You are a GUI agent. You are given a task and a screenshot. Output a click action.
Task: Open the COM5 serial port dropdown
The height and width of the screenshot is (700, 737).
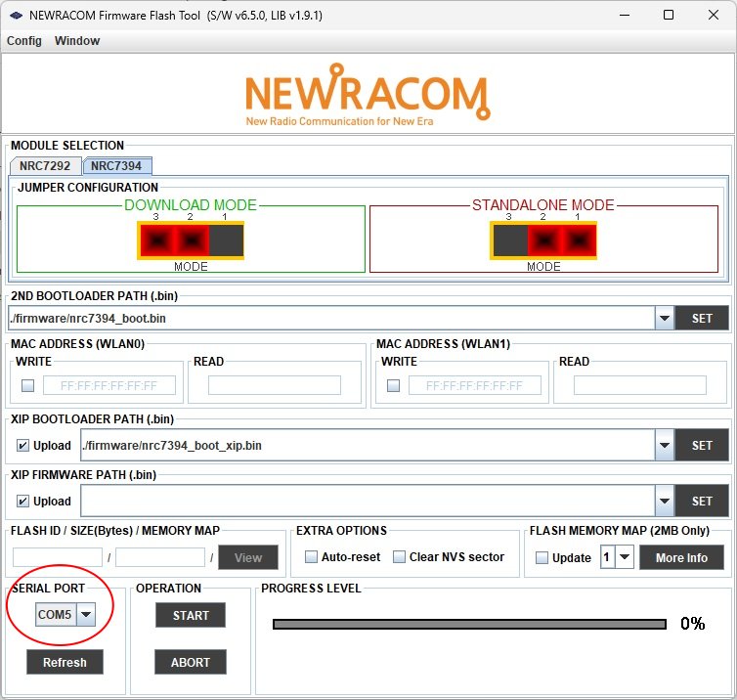point(86,615)
